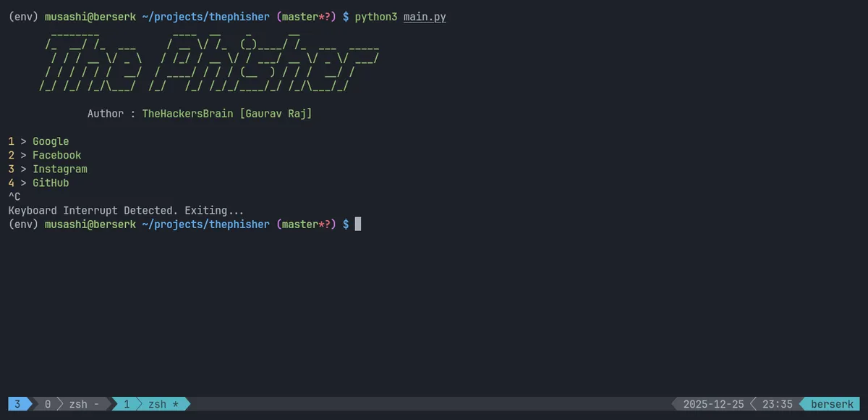
Task: Click the Keyboard Interrupt Detected message
Action: [127, 211]
